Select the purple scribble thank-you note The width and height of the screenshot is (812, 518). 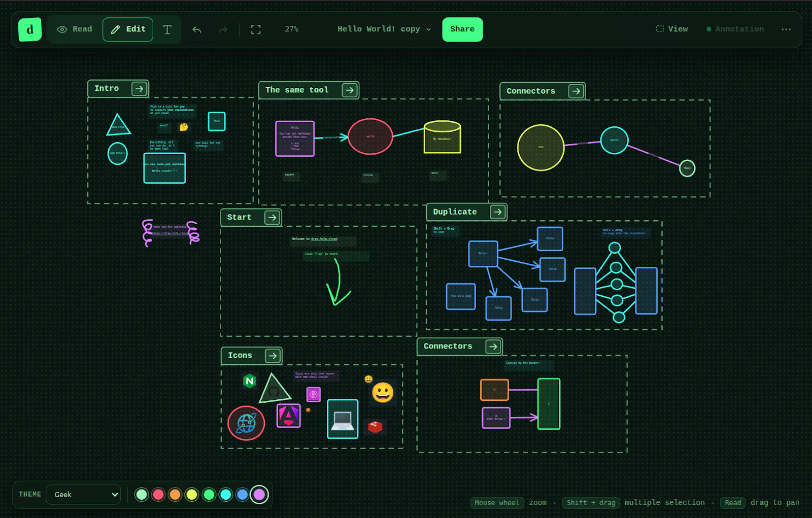(x=171, y=233)
